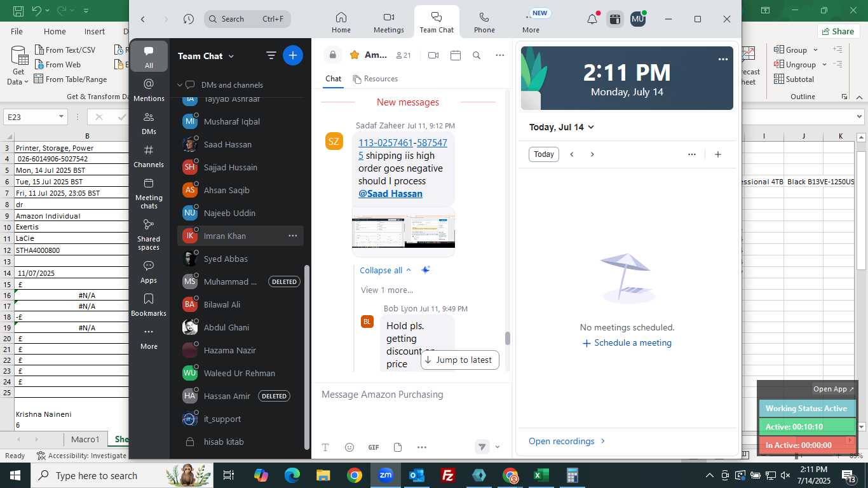Collapse all thread replies
The image size is (868, 488).
pos(385,270)
